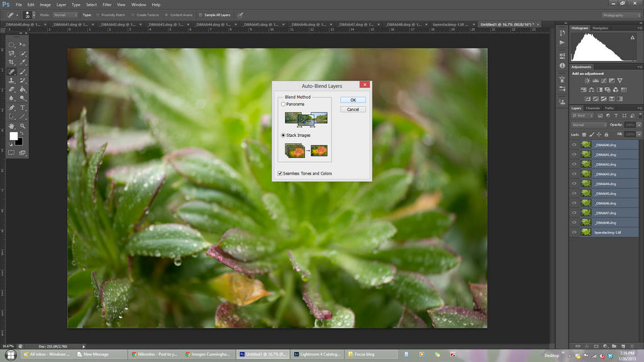This screenshot has height=362, width=644.
Task: Hide the _D8A6640.dng layer
Action: (574, 145)
